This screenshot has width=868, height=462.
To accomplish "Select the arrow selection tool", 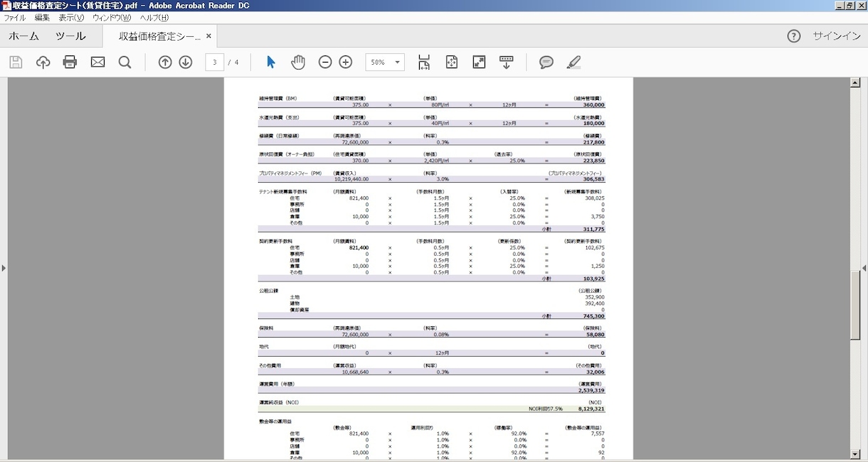I will tap(270, 63).
